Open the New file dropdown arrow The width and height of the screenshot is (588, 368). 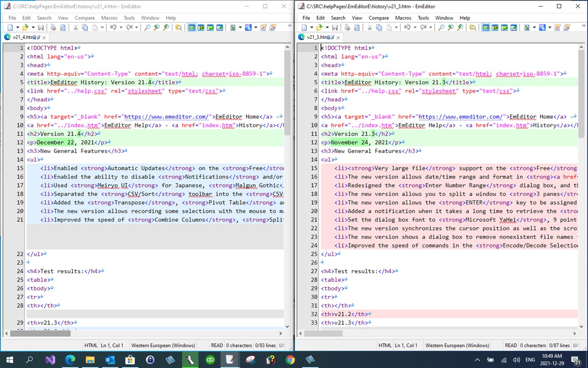[x=17, y=28]
